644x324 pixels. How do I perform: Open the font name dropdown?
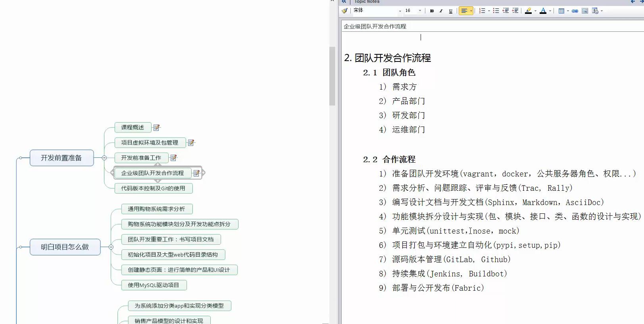(x=400, y=11)
